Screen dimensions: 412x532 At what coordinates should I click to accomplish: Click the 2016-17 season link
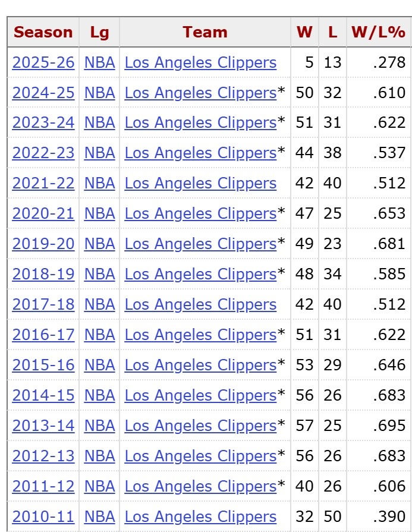point(43,335)
